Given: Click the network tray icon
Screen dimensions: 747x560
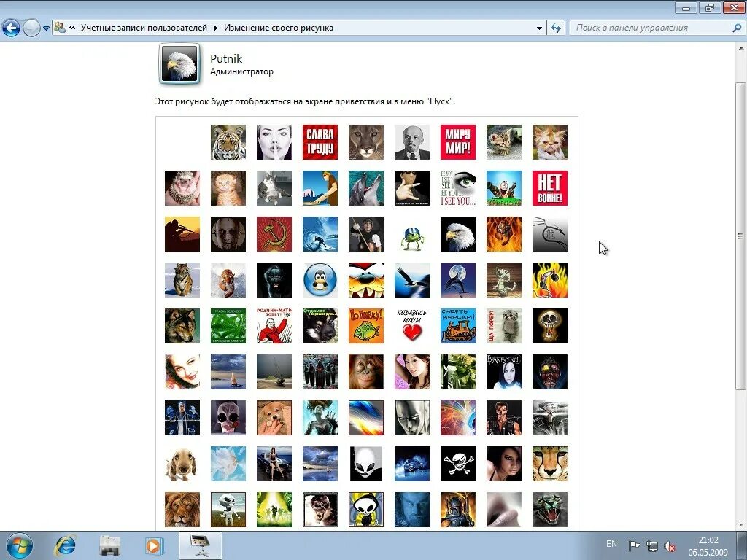Looking at the screenshot, I should pos(652,545).
